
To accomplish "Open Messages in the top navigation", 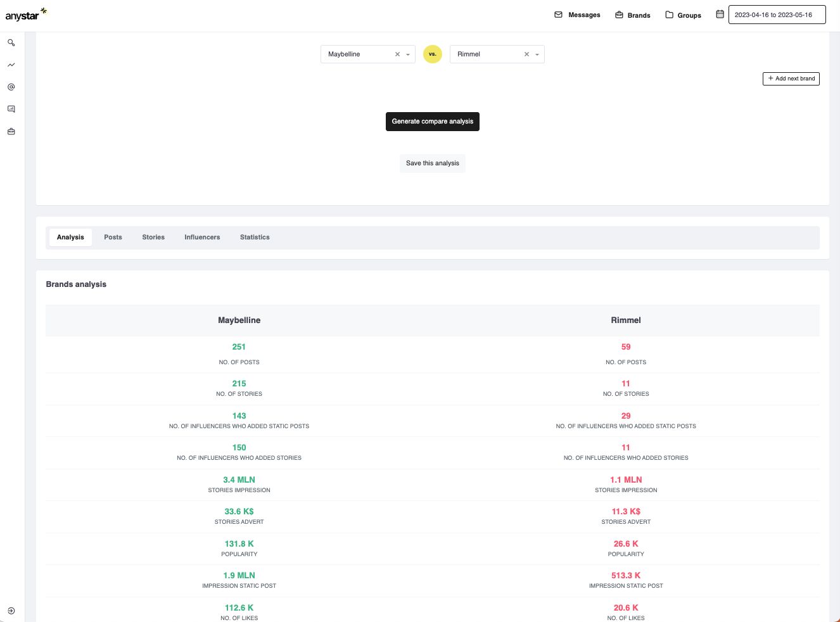I will pyautogui.click(x=577, y=15).
